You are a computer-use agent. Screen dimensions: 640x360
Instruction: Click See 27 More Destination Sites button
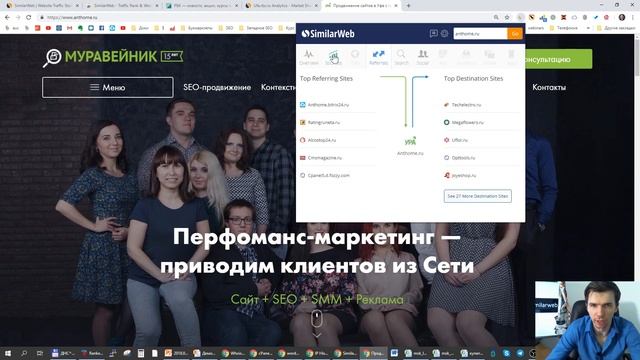[x=478, y=196]
